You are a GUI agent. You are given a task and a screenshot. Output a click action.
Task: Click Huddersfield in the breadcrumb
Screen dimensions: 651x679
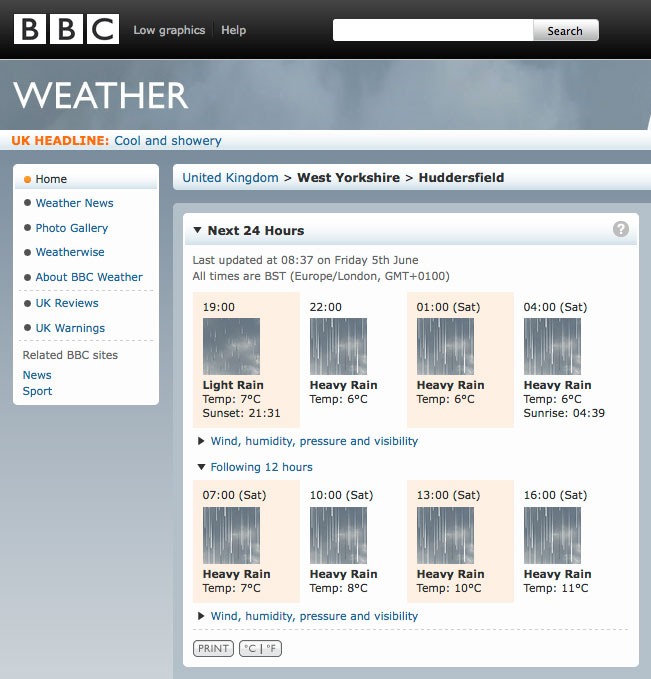tap(461, 178)
